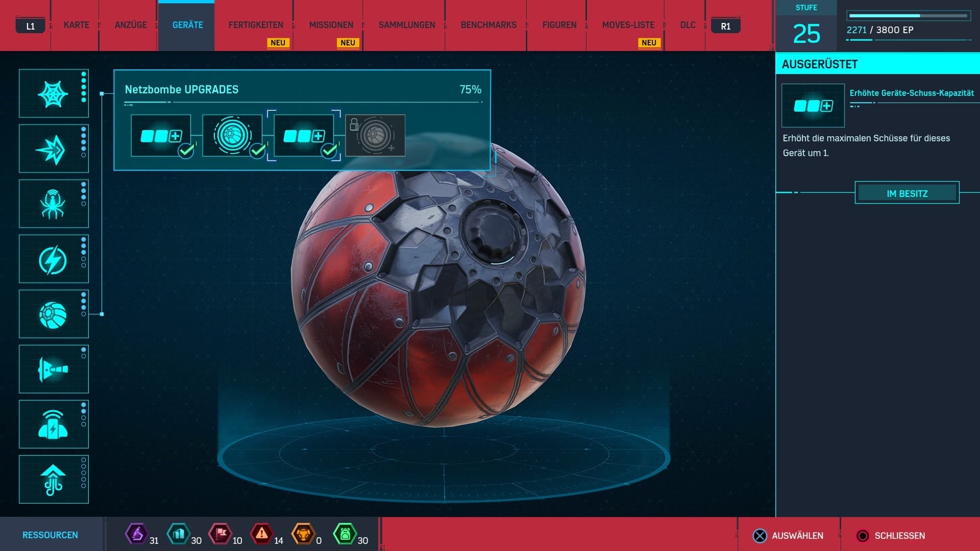980x551 pixels.
Task: Click the R1 shoulder button indicator
Action: (x=725, y=26)
